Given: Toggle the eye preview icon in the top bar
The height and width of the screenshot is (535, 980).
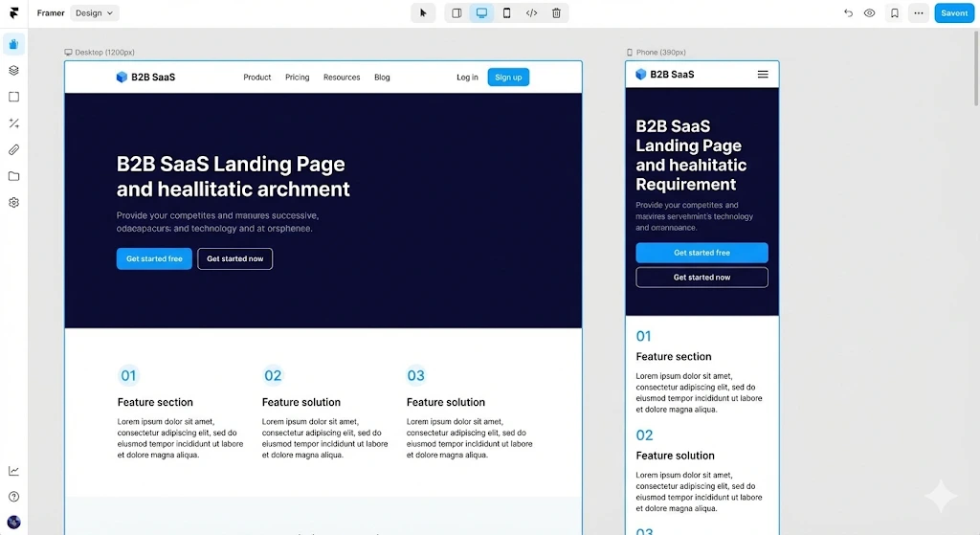Looking at the screenshot, I should [x=870, y=13].
